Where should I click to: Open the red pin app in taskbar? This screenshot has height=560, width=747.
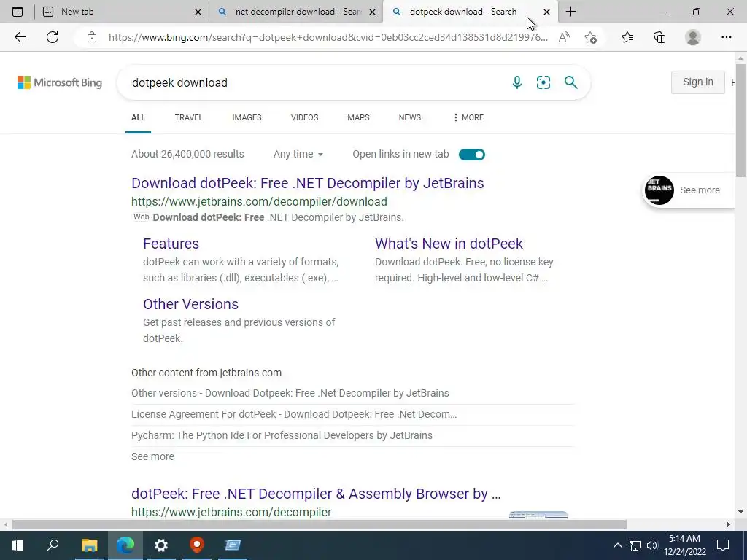pos(197,545)
